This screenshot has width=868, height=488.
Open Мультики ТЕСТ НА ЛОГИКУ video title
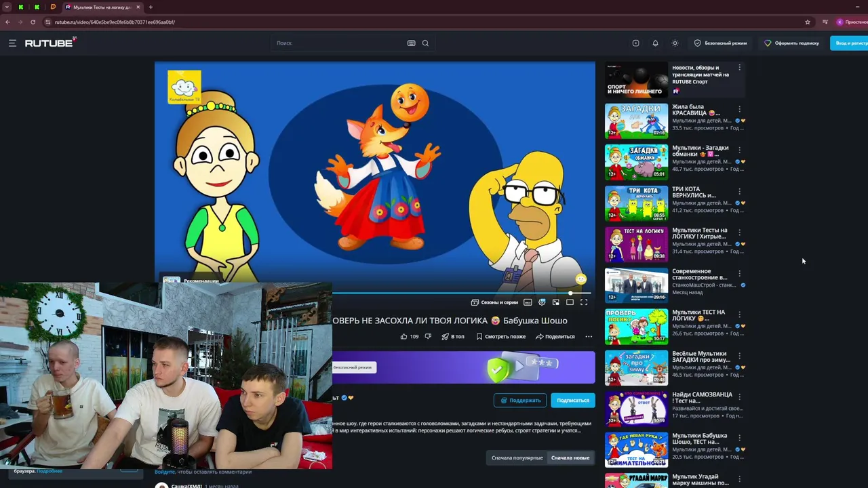698,315
